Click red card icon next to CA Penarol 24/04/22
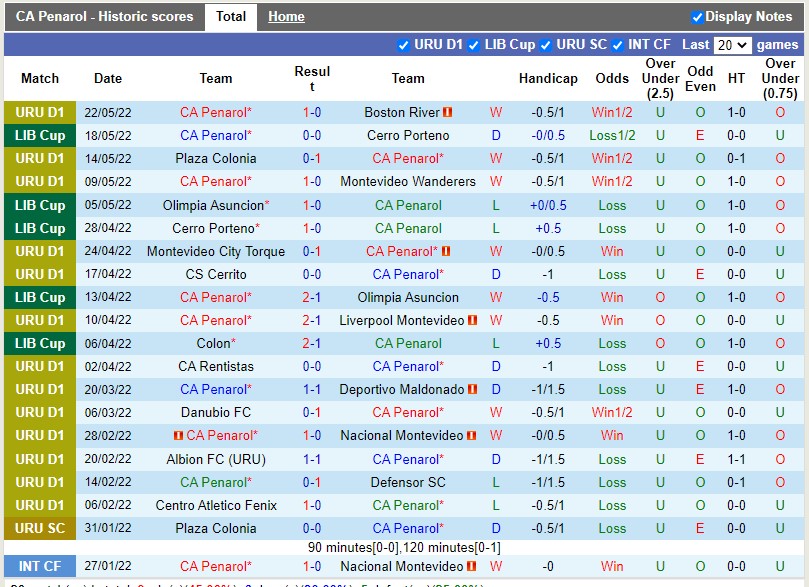809x587 pixels. pyautogui.click(x=446, y=251)
